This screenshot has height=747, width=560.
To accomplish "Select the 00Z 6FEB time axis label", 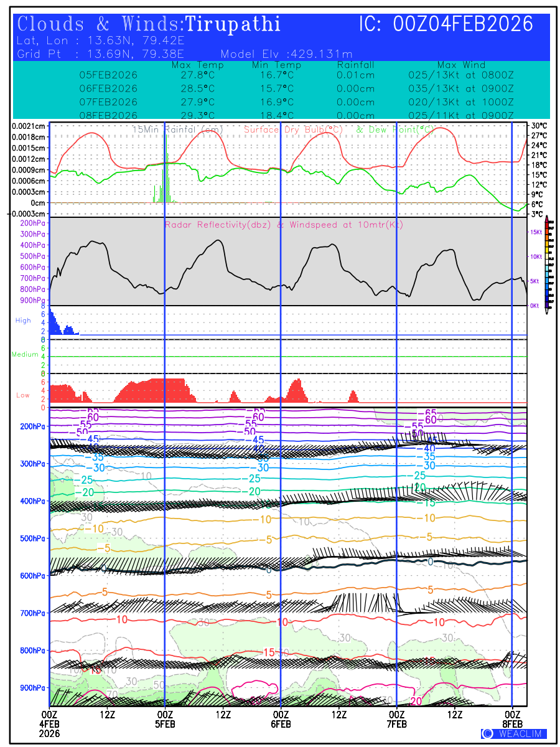I will click(281, 719).
